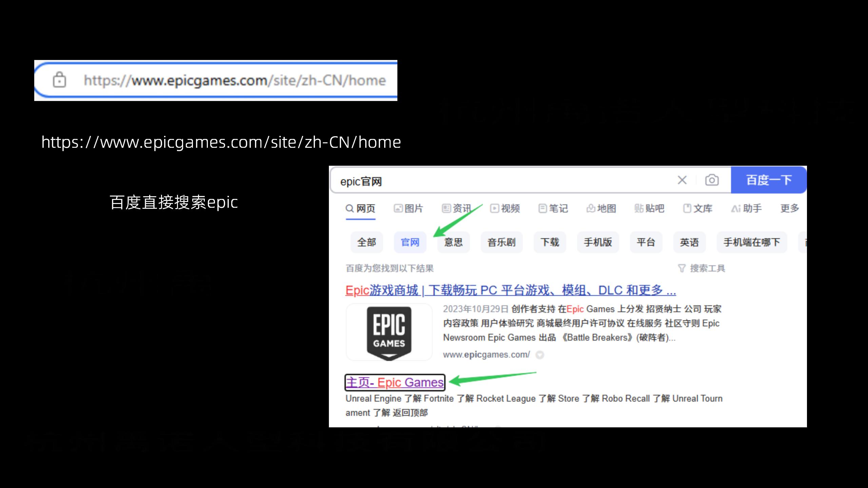Screen dimensions: 868x488
Task: Select the 英语 filter chip
Action: click(689, 242)
